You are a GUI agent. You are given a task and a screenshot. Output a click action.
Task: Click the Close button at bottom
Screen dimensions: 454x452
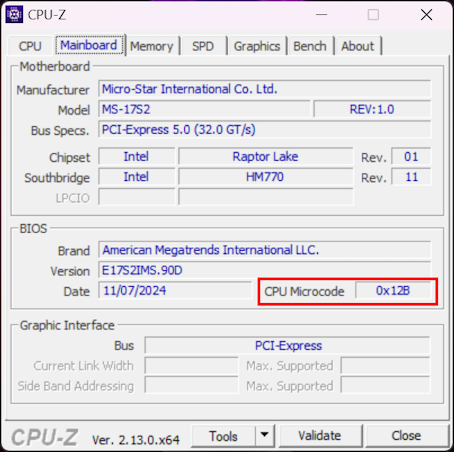click(406, 435)
